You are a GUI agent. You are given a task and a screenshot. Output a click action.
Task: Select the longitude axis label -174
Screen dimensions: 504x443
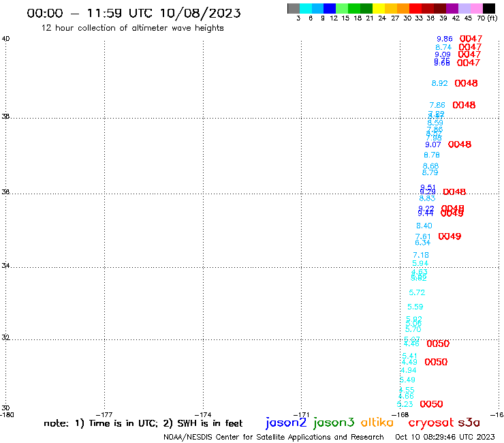pos(203,415)
